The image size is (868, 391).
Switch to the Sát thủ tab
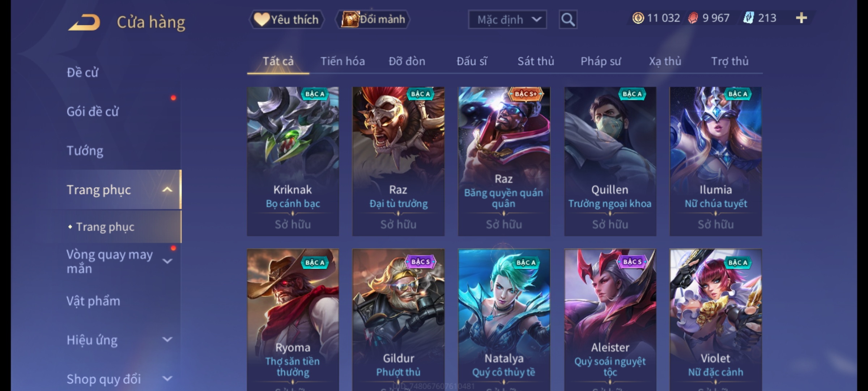(536, 61)
